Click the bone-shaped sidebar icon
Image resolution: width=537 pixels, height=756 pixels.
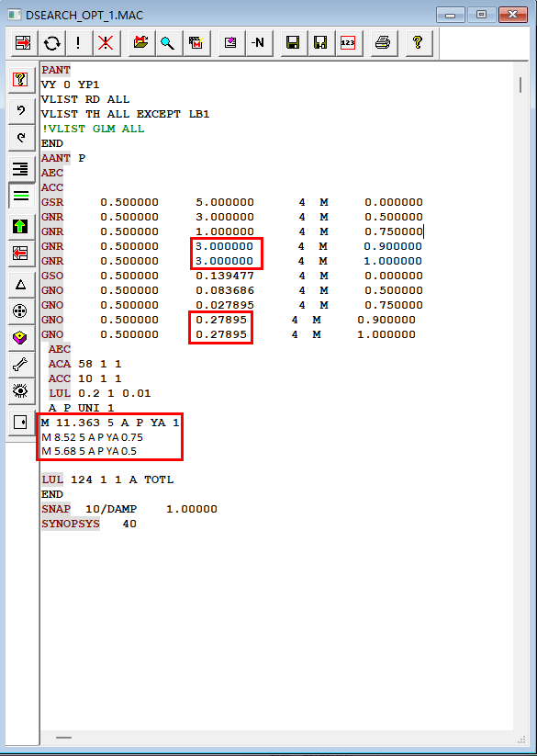(x=21, y=365)
